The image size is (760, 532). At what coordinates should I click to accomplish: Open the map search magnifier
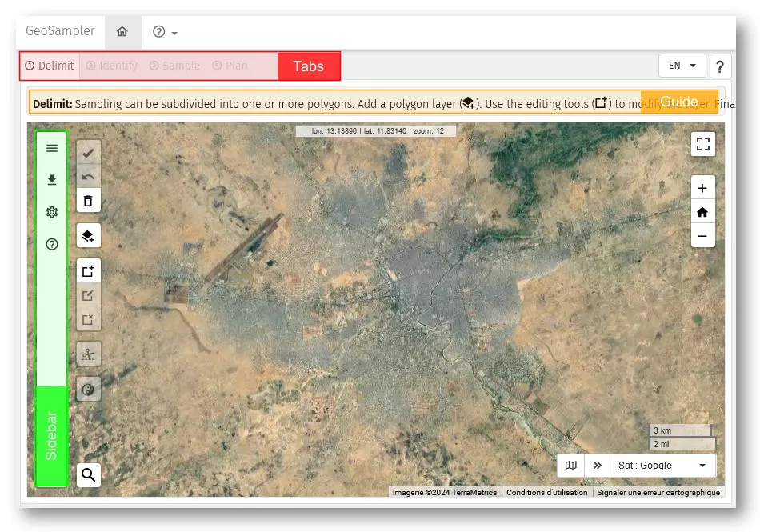tap(89, 475)
